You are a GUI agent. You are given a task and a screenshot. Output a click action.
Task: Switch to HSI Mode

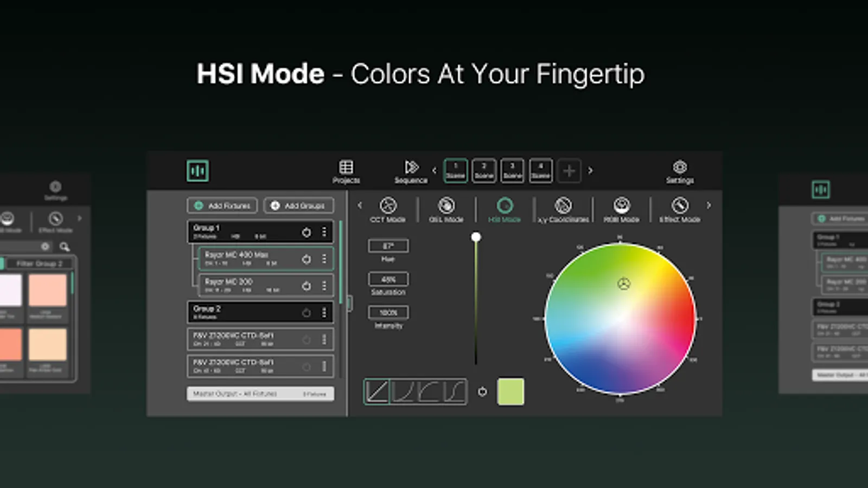point(505,210)
